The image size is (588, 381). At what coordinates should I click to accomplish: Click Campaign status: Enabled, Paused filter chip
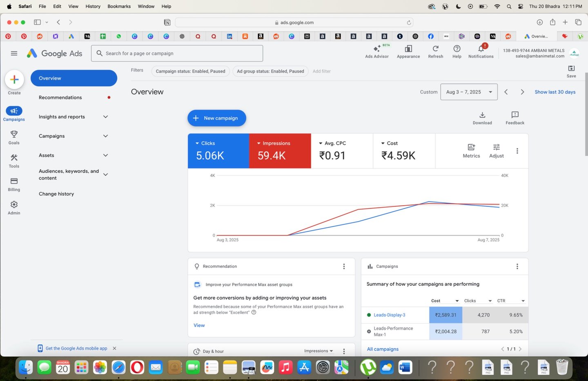[x=190, y=71]
